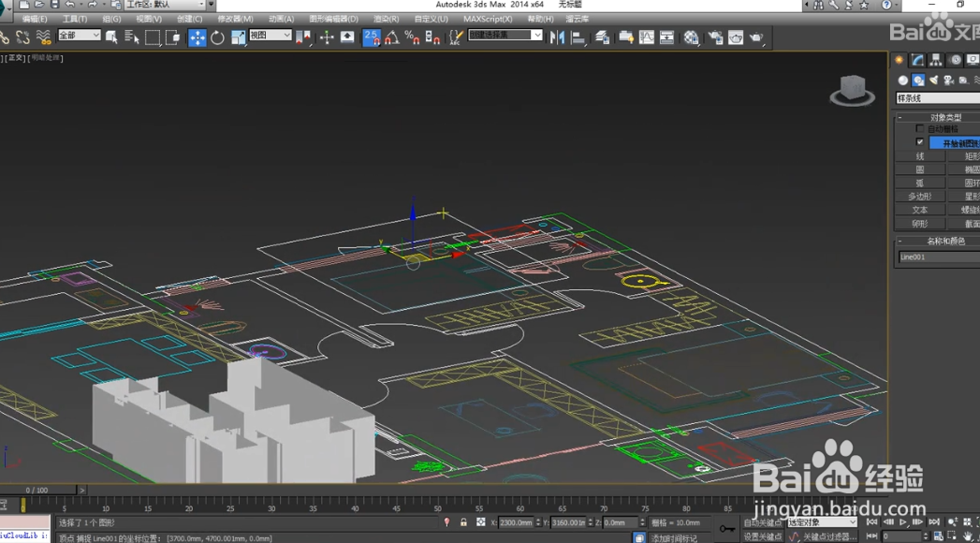This screenshot has height=543, width=980.
Task: Open the 修改器(M) menu
Action: coord(235,19)
